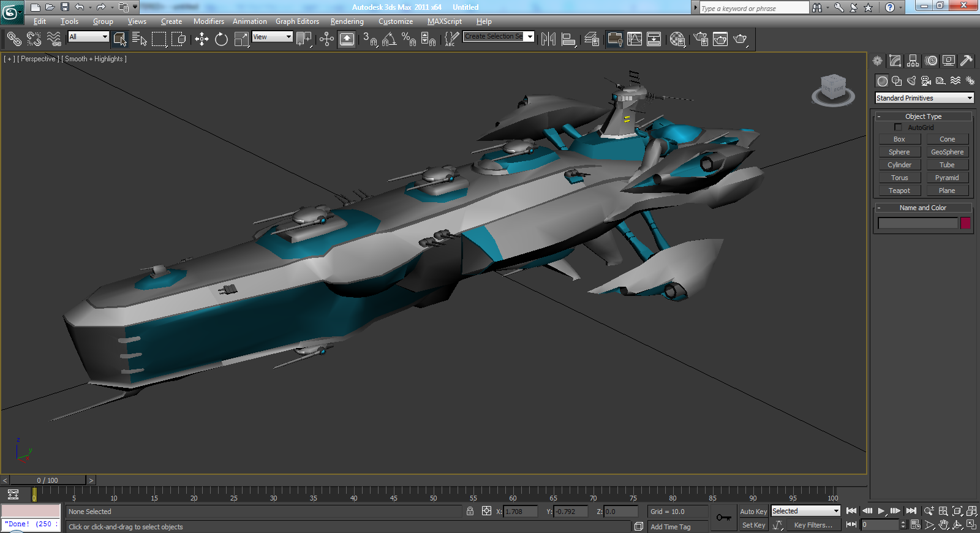Image resolution: width=980 pixels, height=533 pixels.
Task: Click the Torus button
Action: 899,178
